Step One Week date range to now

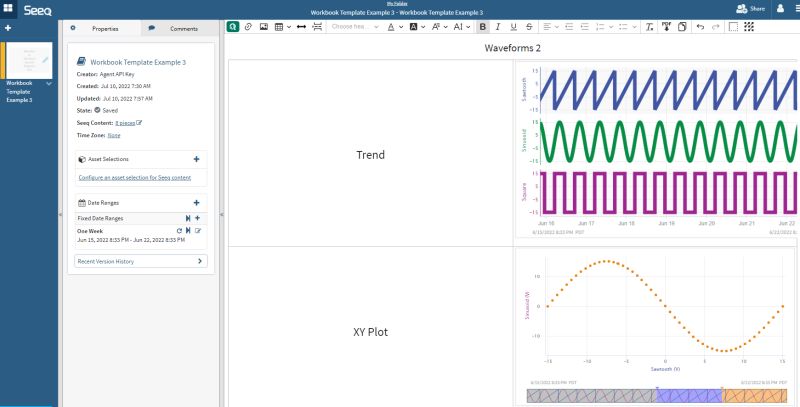(188, 231)
